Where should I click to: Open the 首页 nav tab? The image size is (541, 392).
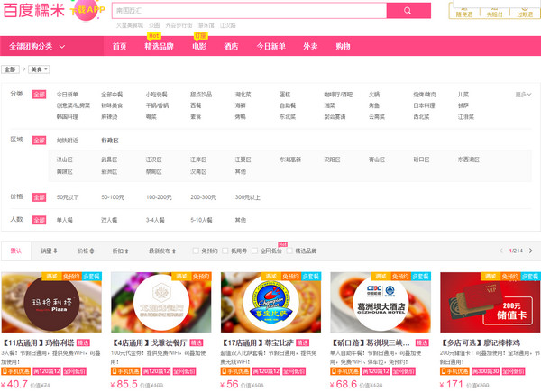tap(119, 46)
